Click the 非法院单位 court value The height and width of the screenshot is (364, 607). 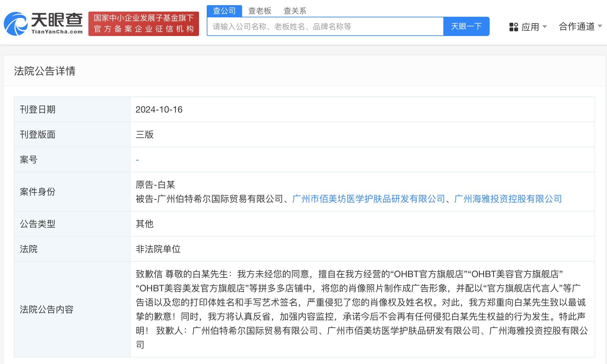point(158,249)
